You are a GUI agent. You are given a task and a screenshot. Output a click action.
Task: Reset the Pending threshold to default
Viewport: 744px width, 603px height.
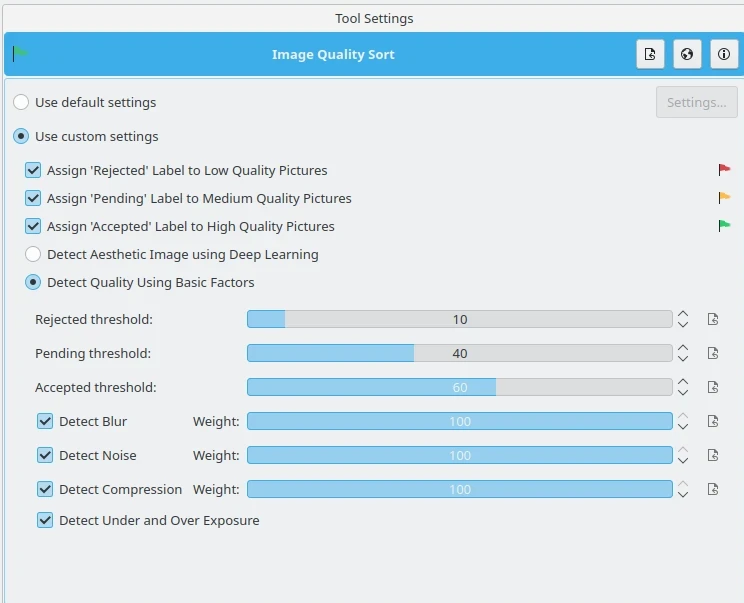(713, 354)
